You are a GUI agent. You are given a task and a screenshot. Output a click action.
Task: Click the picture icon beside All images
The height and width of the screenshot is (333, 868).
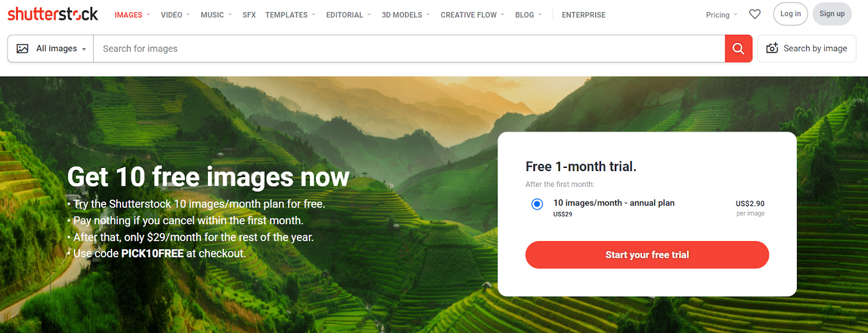tap(22, 48)
